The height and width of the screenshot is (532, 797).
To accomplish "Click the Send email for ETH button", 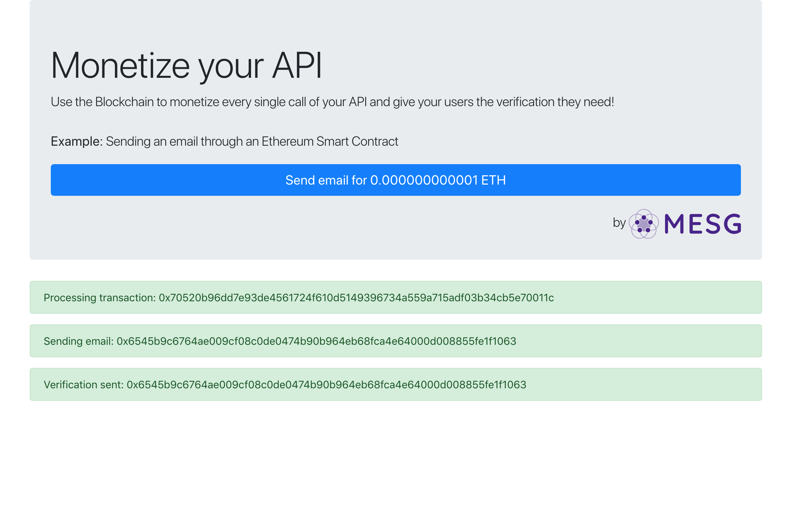I will coord(396,180).
